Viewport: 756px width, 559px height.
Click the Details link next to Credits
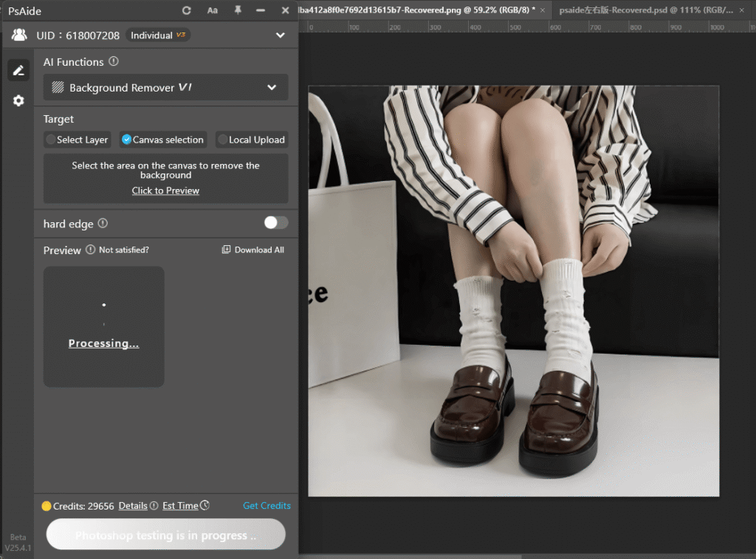click(131, 506)
